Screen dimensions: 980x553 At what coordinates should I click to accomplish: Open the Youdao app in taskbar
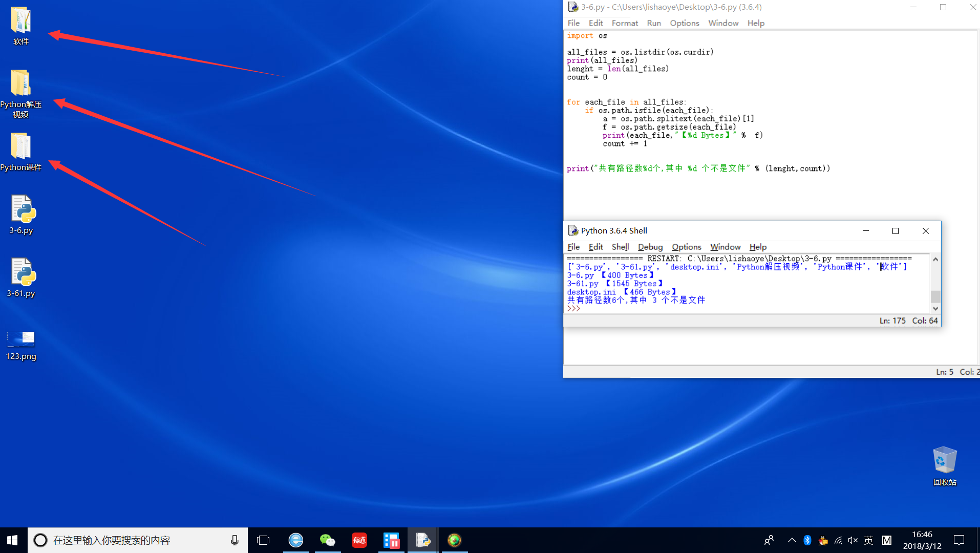tap(359, 540)
